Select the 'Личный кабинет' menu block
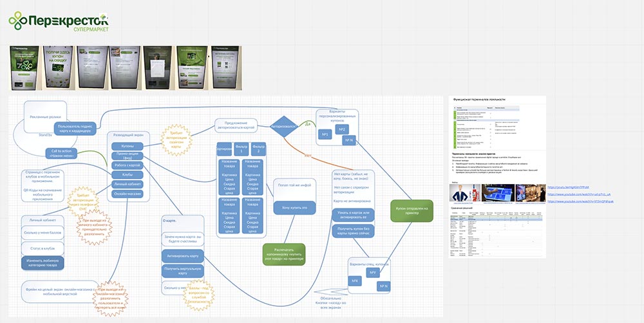Screen dimensions: 644x323 (x=128, y=184)
